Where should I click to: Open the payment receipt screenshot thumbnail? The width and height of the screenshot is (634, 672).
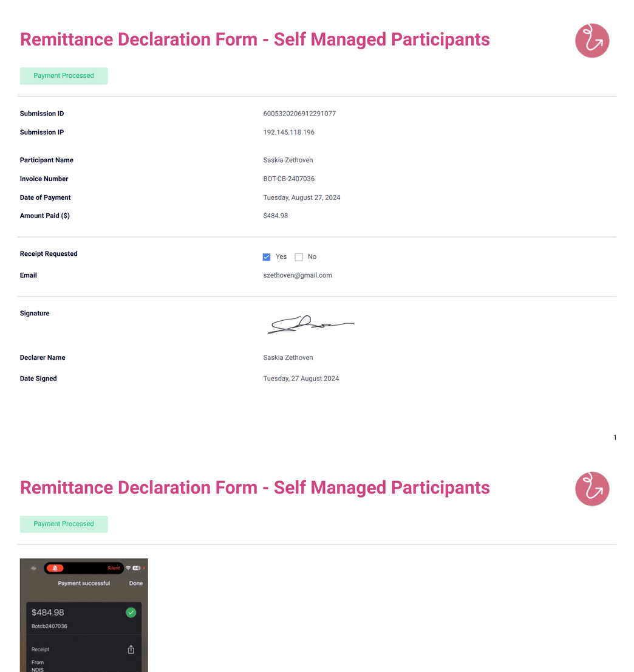[84, 615]
